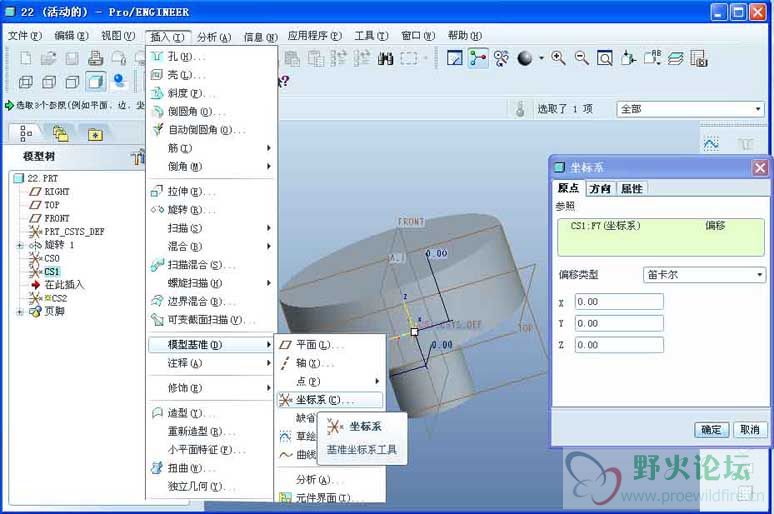Close the 坐标系 dialog
Image resolution: width=774 pixels, height=514 pixels.
tap(760, 168)
